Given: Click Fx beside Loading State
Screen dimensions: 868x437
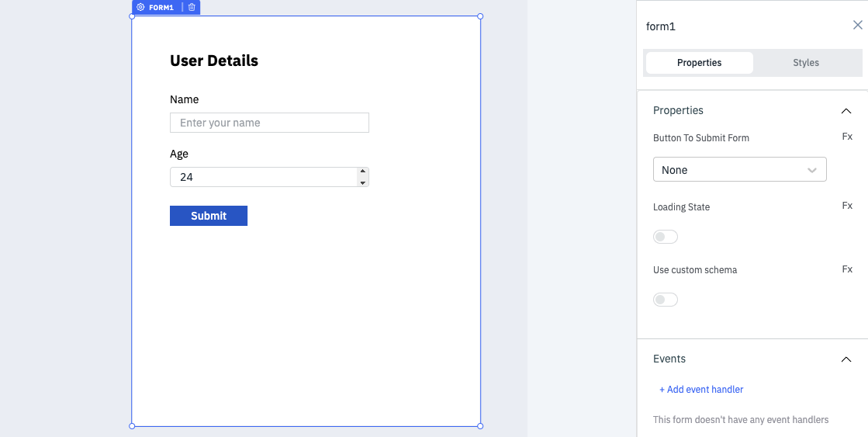Looking at the screenshot, I should pos(847,206).
